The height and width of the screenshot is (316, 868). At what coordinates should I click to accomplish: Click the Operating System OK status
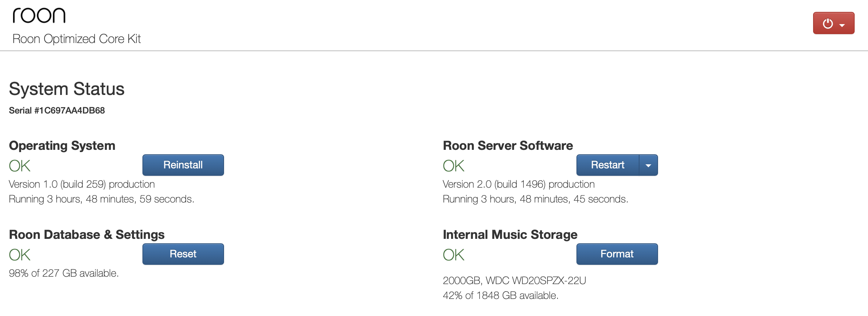[20, 166]
